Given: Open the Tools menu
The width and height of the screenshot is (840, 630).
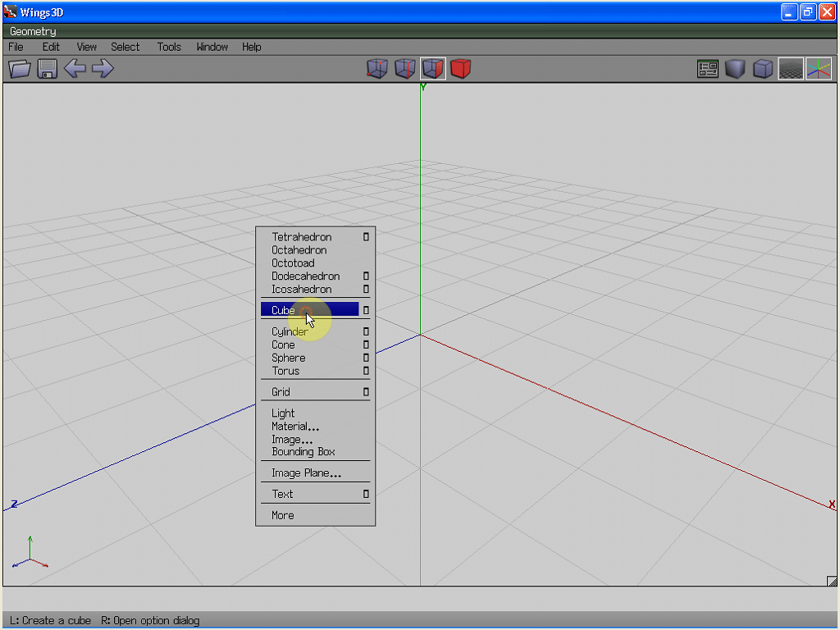Looking at the screenshot, I should (169, 47).
